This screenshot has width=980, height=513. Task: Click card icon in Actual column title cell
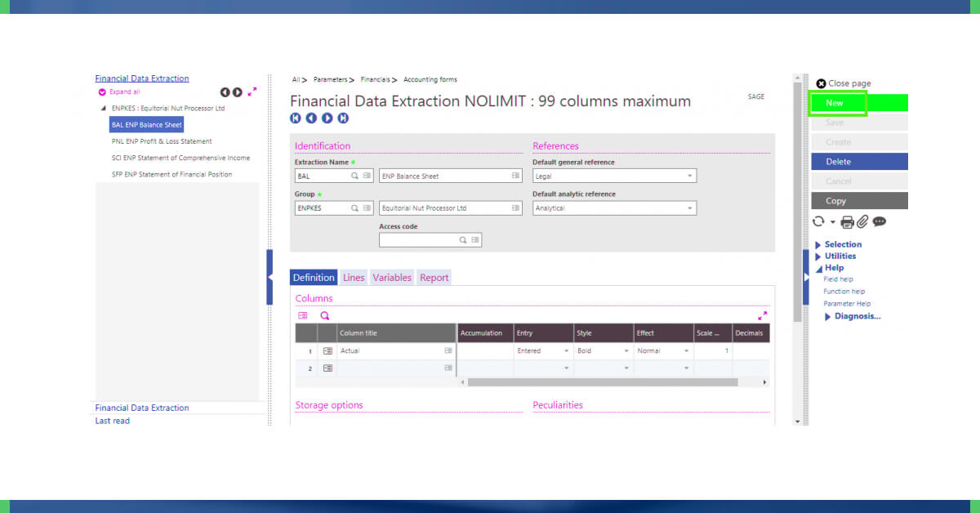click(448, 350)
